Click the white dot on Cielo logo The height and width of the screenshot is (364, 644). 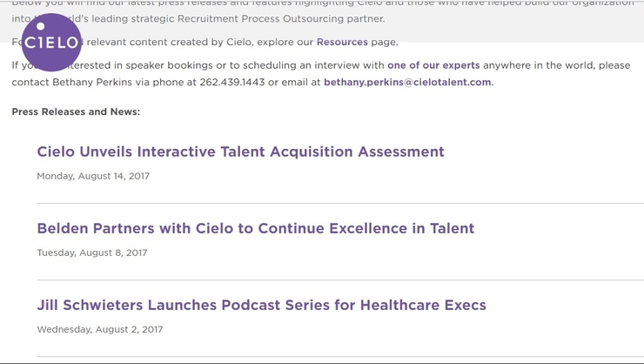[40, 26]
